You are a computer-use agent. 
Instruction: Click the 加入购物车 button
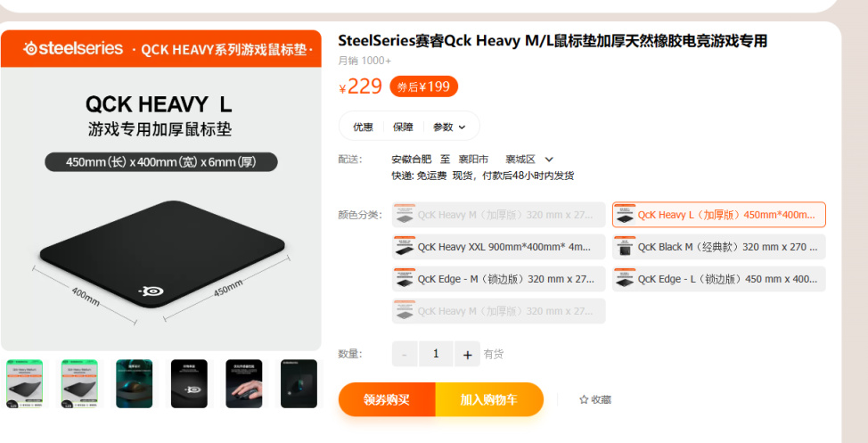pos(489,399)
